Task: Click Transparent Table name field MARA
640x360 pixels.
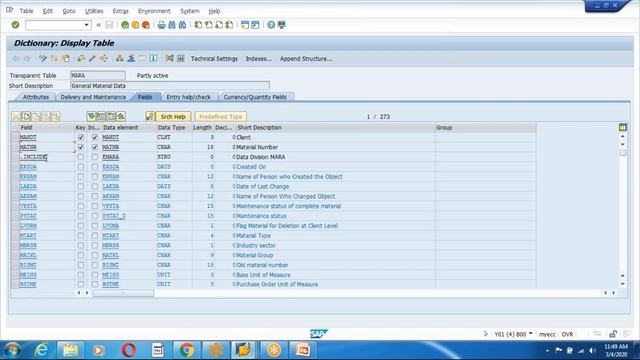Action: [98, 76]
